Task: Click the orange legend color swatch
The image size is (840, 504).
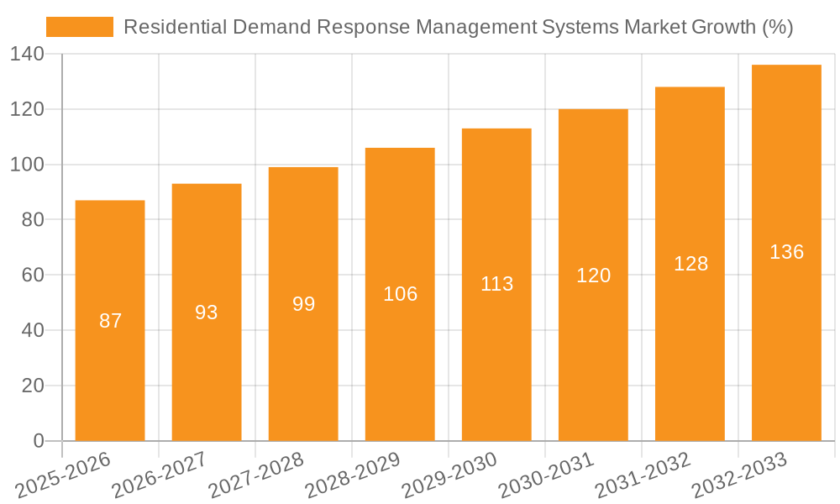Action: (79, 27)
